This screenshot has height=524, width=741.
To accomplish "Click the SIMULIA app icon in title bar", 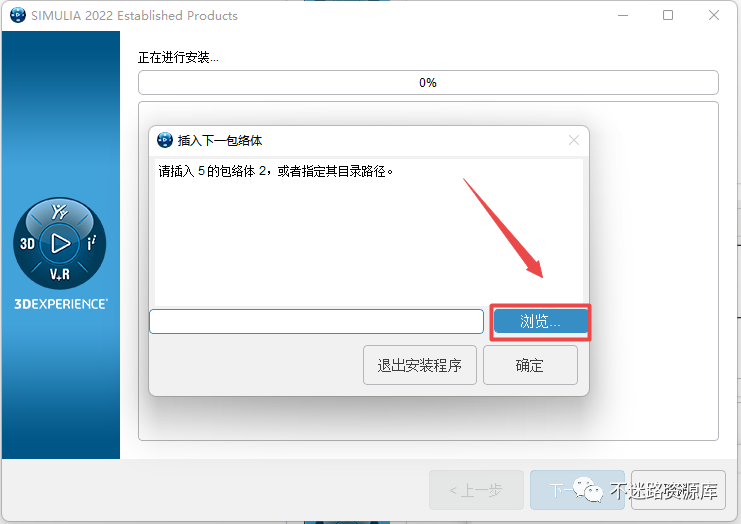I will [18, 15].
